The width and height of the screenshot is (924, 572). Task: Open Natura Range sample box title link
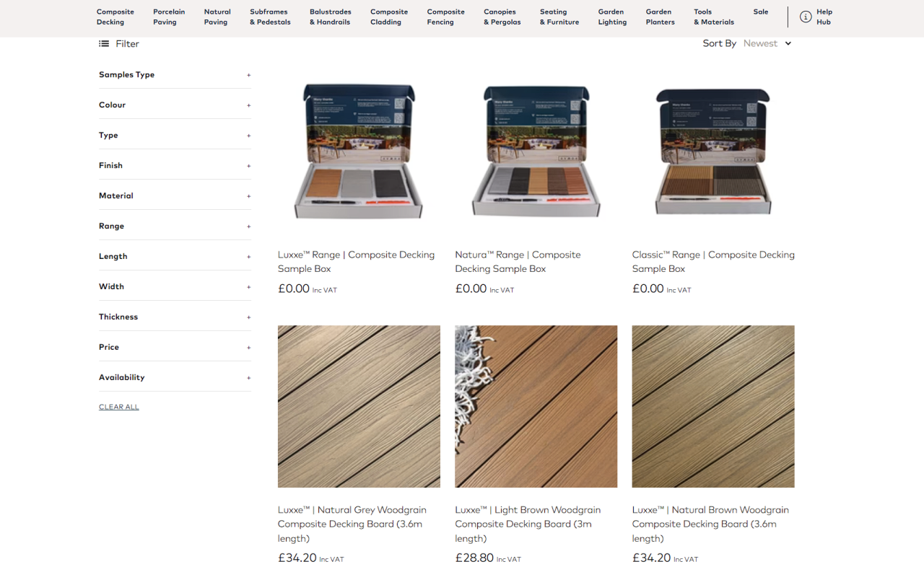518,261
